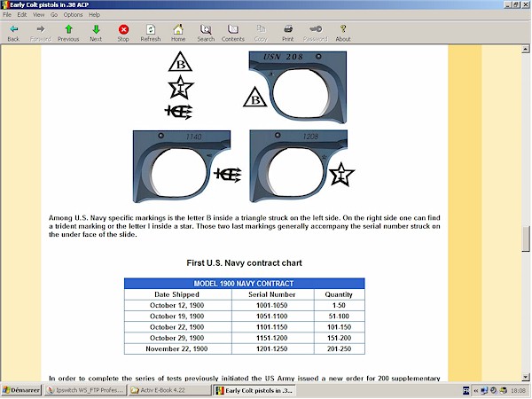This screenshot has width=532, height=399.
Task: Click the red Stop button
Action: tap(123, 33)
